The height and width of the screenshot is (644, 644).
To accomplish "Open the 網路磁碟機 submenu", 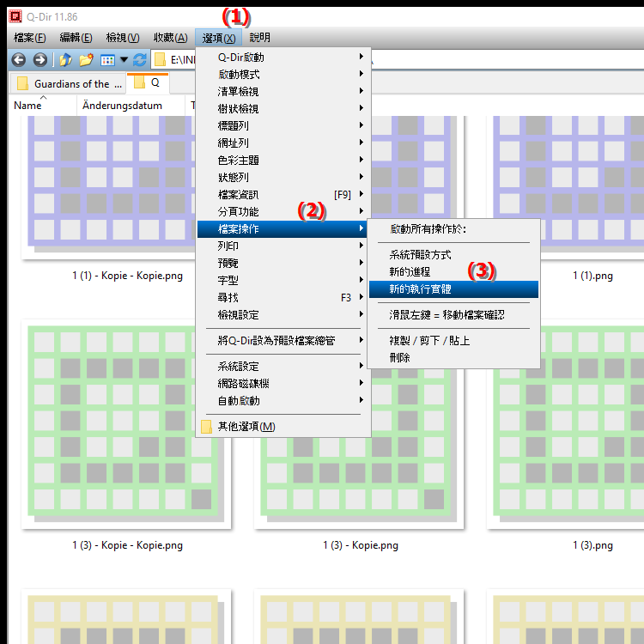I will 284,384.
